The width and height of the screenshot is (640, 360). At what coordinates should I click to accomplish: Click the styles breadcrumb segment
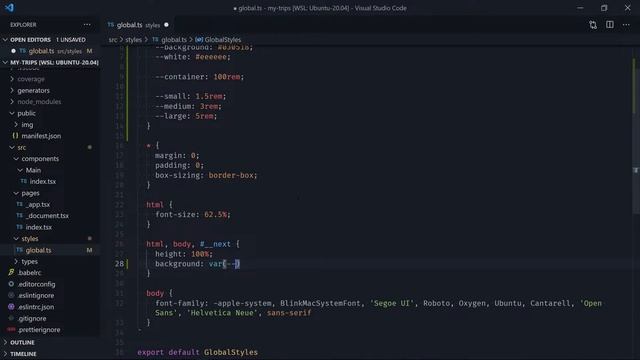[133, 40]
